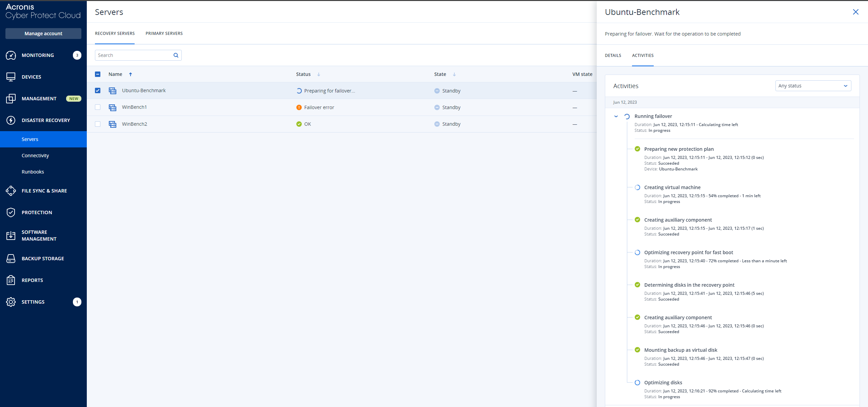Uncheck the Ubuntu-Benchmark row checkbox
This screenshot has width=868, height=407.
click(x=98, y=90)
